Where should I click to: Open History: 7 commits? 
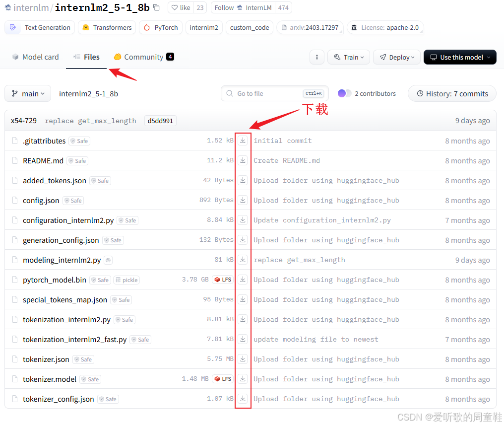(x=452, y=94)
